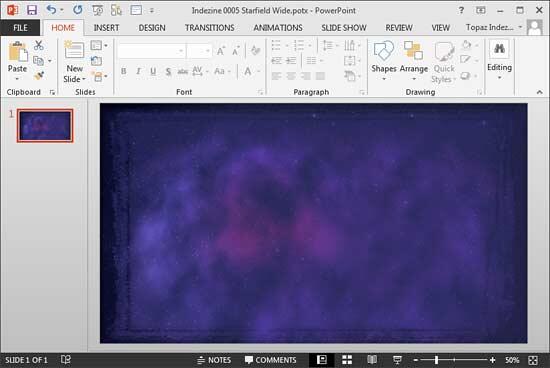Toggle Bold formatting
Screen dimensions: 550x368
tap(123, 71)
